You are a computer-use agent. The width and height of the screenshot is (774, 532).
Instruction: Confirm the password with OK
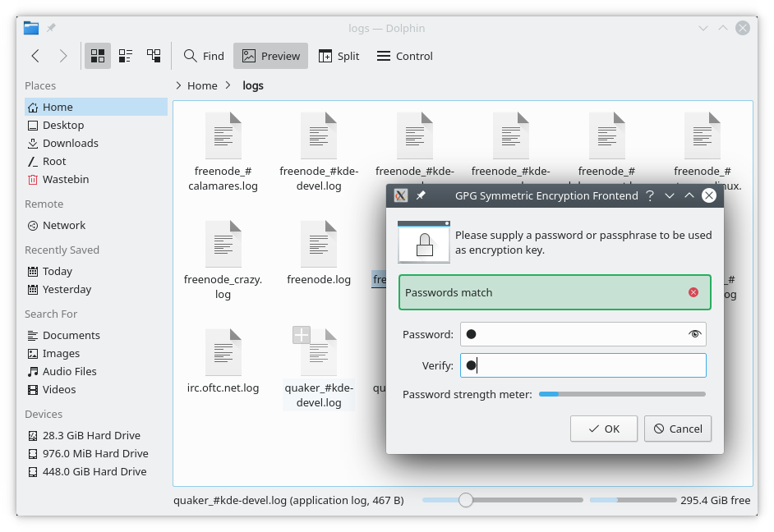pyautogui.click(x=604, y=429)
